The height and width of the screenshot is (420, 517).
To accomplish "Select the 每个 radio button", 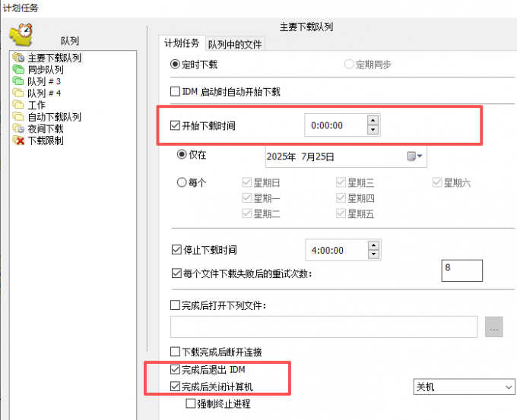I will tap(182, 182).
